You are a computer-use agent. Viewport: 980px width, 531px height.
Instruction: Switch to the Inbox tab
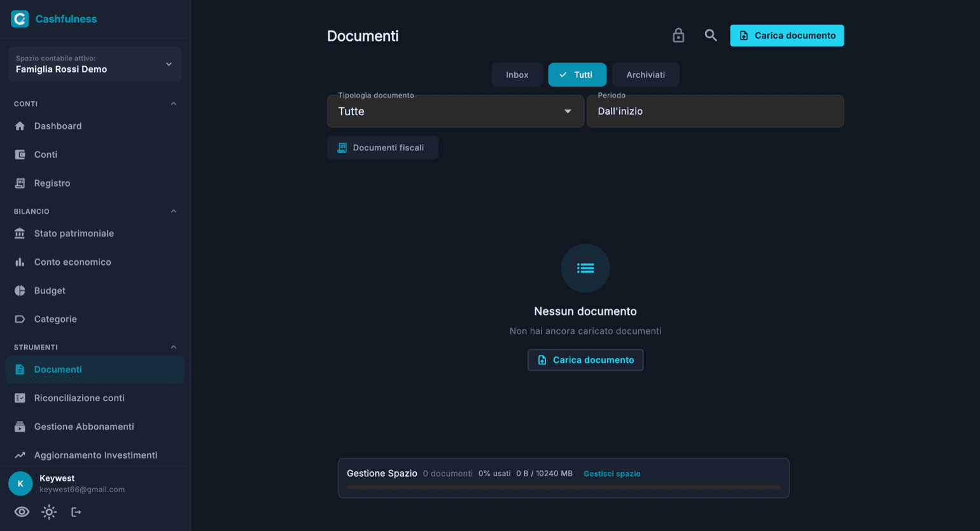pos(517,75)
